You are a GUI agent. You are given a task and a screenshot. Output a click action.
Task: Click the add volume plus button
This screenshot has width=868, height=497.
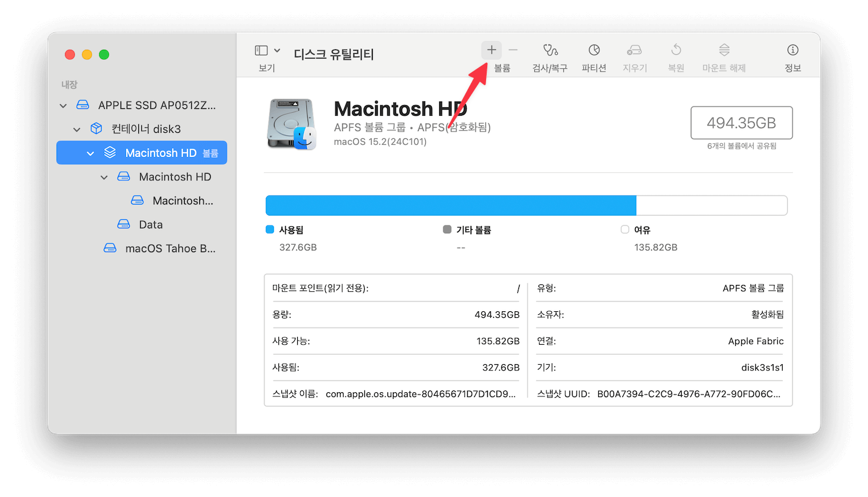492,50
